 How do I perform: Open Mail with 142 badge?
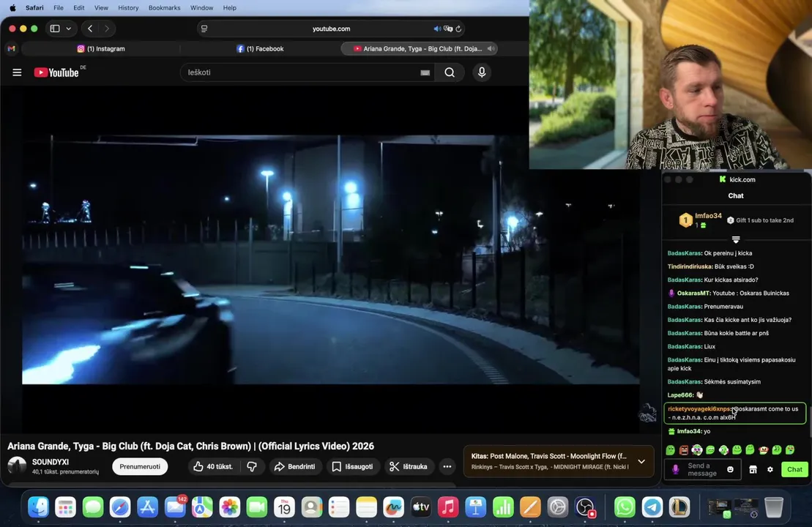[175, 507]
